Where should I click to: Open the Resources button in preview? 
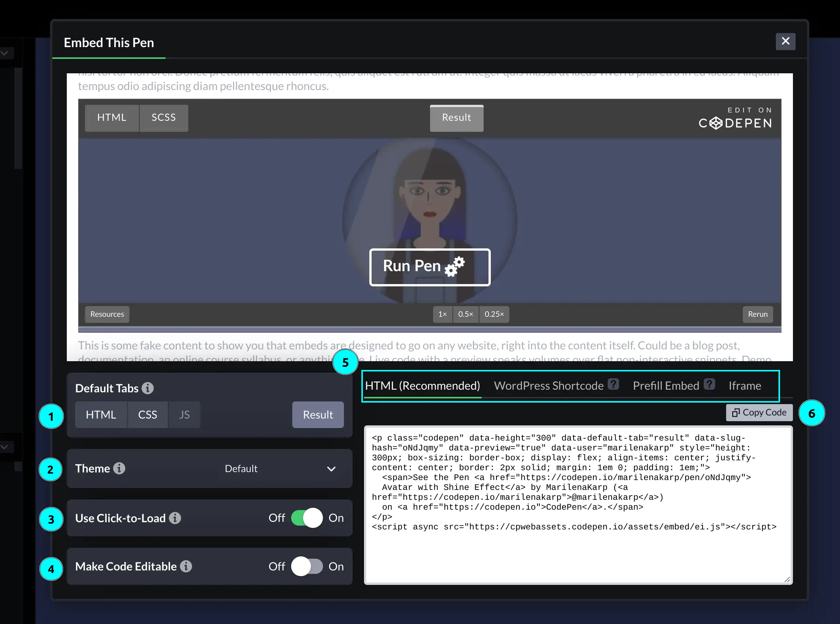[x=107, y=314]
